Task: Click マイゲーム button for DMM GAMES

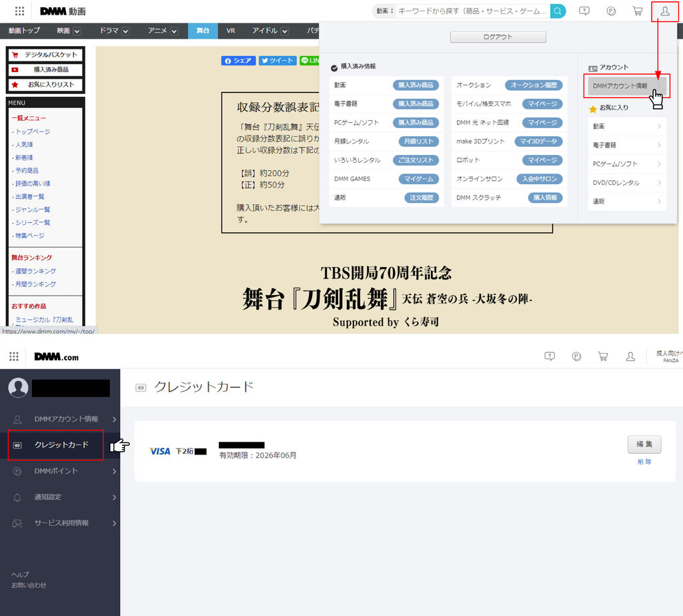Action: click(x=419, y=179)
